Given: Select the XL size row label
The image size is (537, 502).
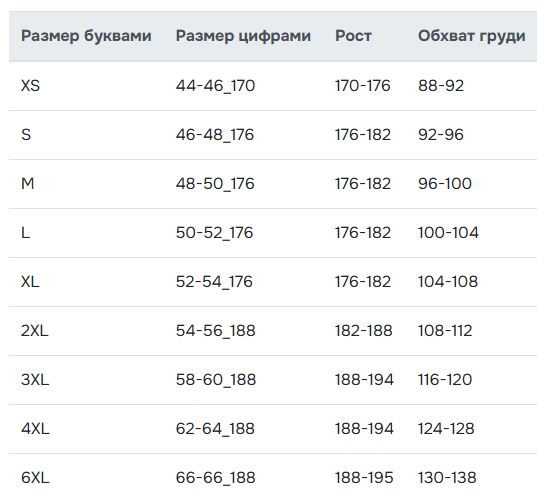Looking at the screenshot, I should pyautogui.click(x=30, y=281).
